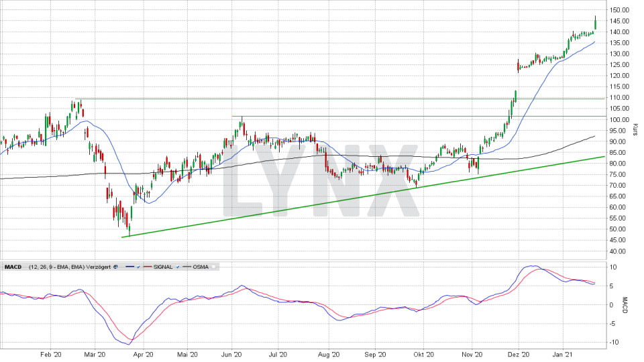Click the blue MACD line color swatch
This screenshot has width=644, height=362.
(x=129, y=267)
